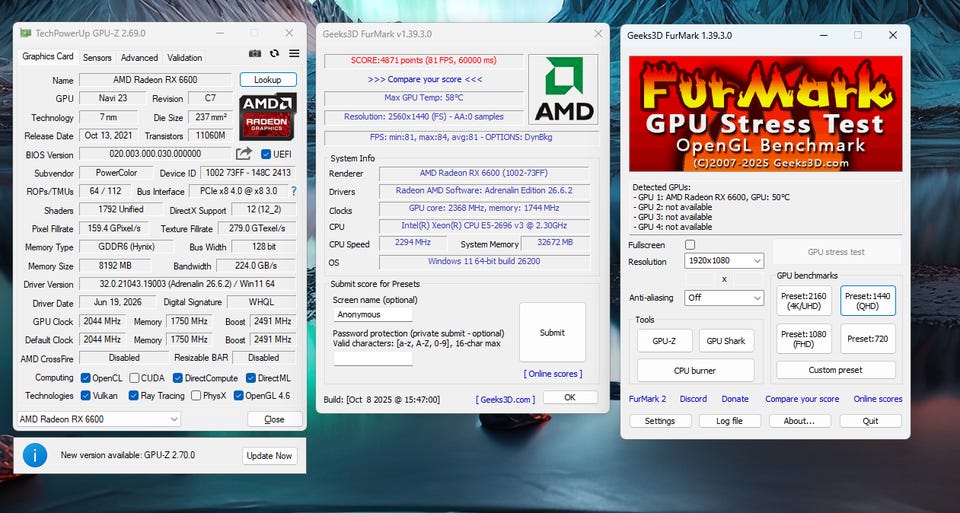Click the GPU-Z Close button
This screenshot has width=960, height=513.
274,419
